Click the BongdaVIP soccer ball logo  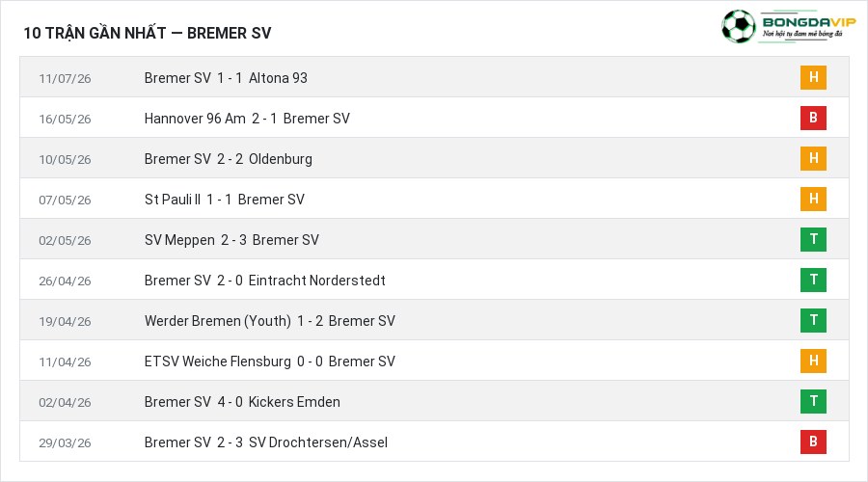[738, 26]
